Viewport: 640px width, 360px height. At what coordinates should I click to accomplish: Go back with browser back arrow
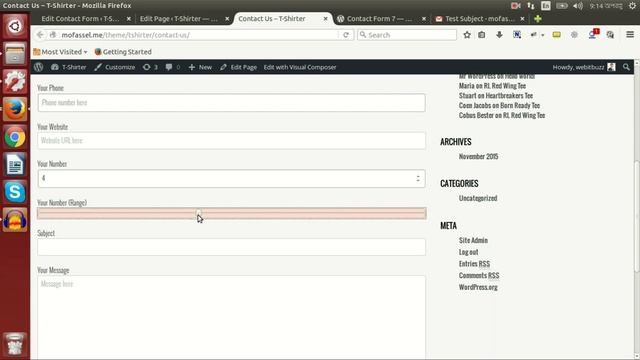point(40,35)
